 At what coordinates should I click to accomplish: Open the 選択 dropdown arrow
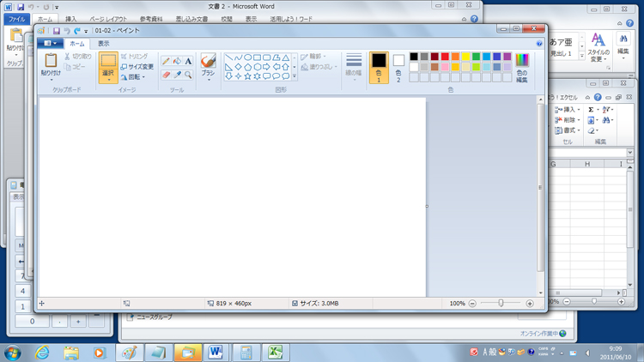point(108,80)
